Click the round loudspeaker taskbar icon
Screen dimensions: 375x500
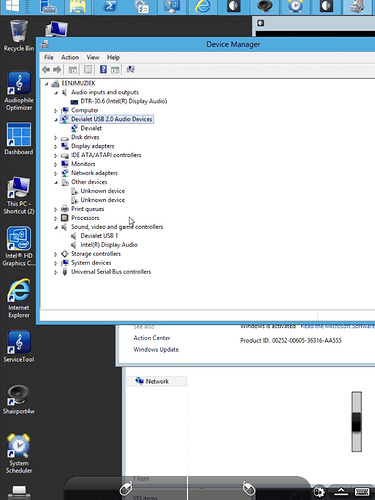pyautogui.click(x=265, y=6)
